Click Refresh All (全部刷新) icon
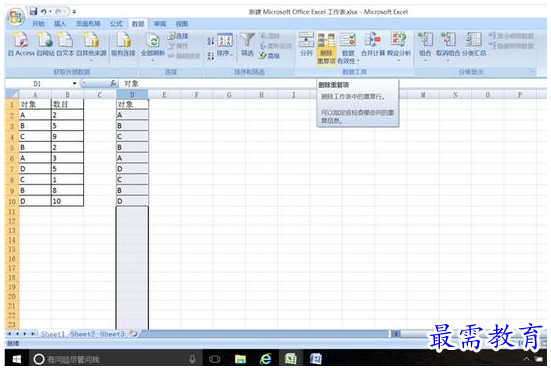This screenshot has width=551, height=368. click(x=153, y=41)
